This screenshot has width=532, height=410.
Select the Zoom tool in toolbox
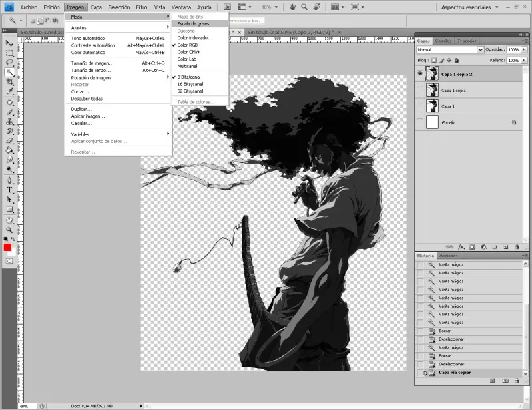tap(9, 230)
